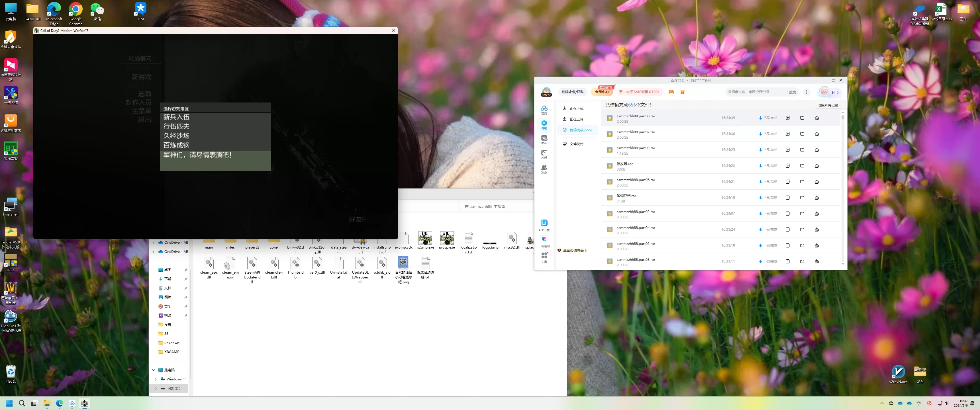The height and width of the screenshot is (410, 980).
Task: Switch to 正在下载 tab
Action: click(x=576, y=108)
